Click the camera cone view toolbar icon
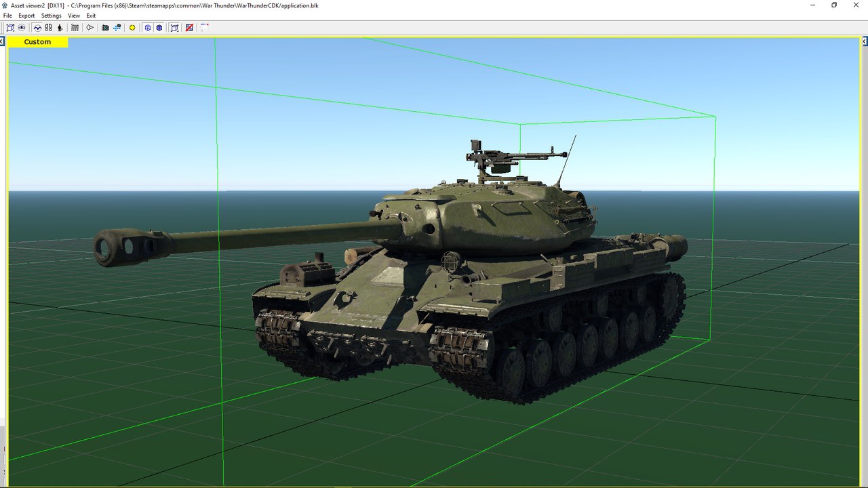 [90, 28]
